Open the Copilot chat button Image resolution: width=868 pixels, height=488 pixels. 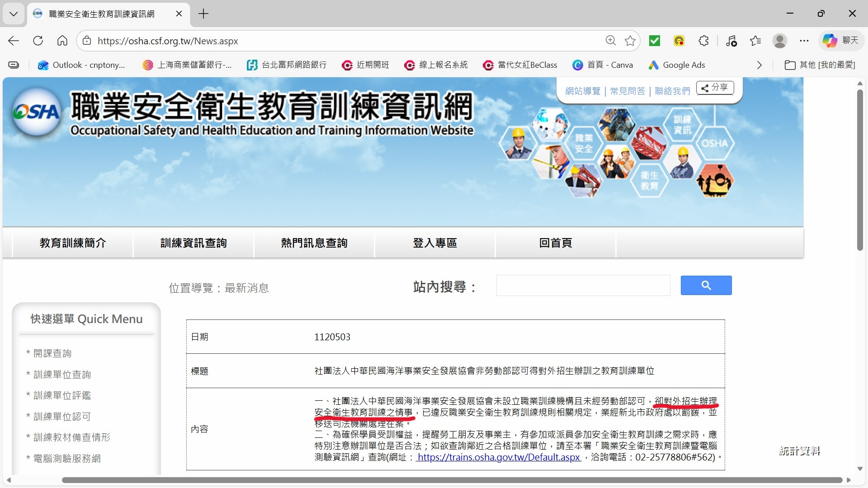[840, 41]
